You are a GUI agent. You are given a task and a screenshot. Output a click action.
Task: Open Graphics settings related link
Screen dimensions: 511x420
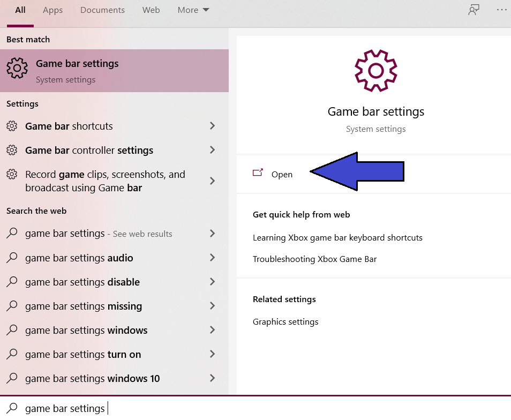[x=285, y=322]
